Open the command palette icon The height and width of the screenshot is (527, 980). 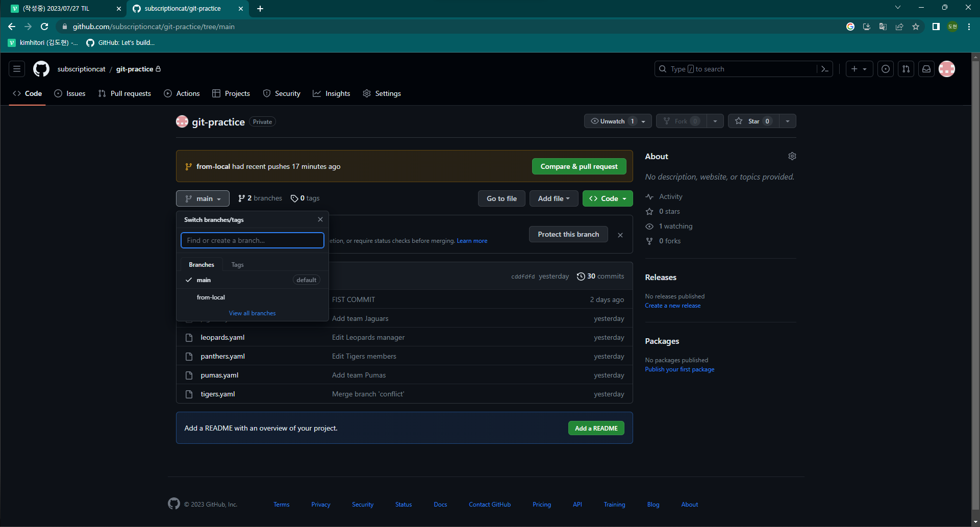[824, 69]
